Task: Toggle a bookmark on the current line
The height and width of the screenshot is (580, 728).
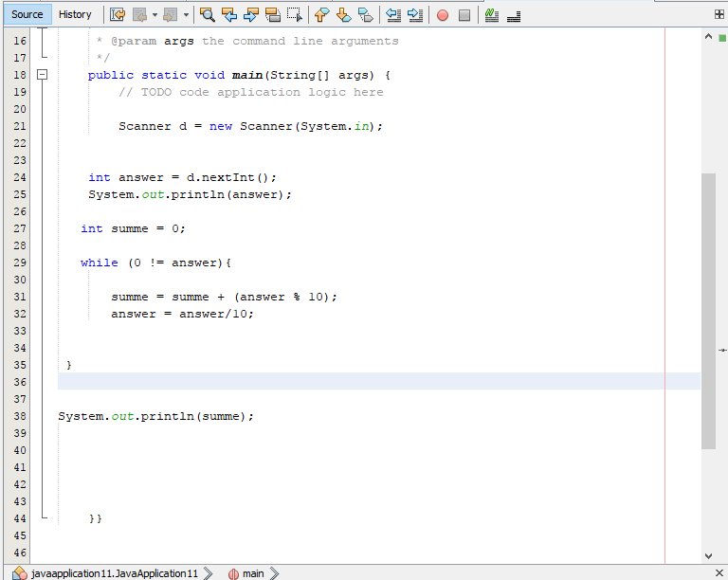Action: click(x=365, y=15)
